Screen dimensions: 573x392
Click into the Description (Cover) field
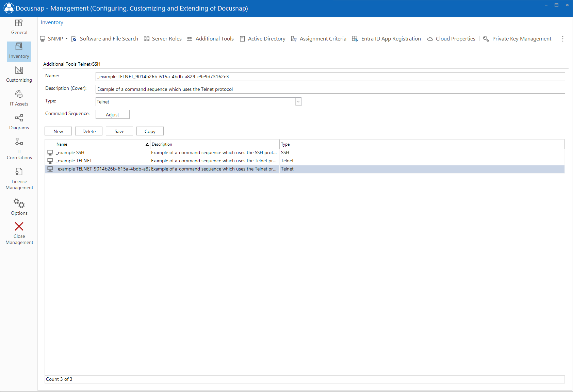tap(330, 89)
